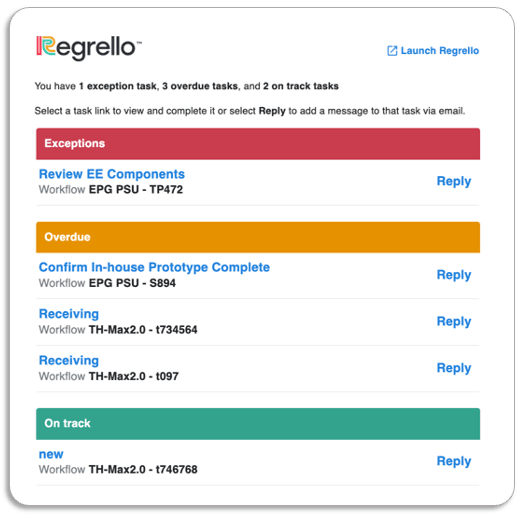Reply to the Confirm In-house Prototype Complete task
The width and height of the screenshot is (527, 519).
pyautogui.click(x=454, y=275)
